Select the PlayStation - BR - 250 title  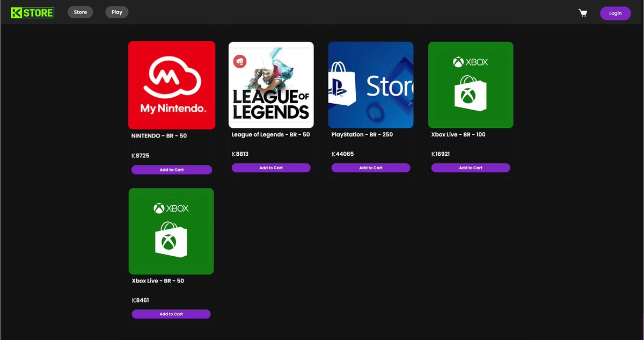coord(362,134)
